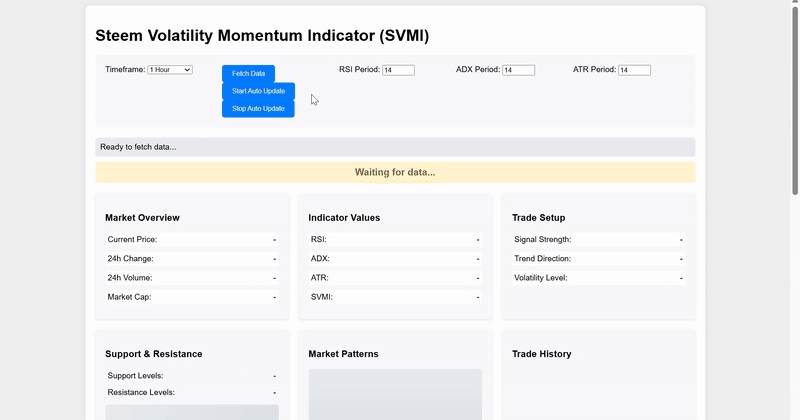Click the page vertical scrollbar thumb
The height and width of the screenshot is (420, 800).
tap(795, 100)
